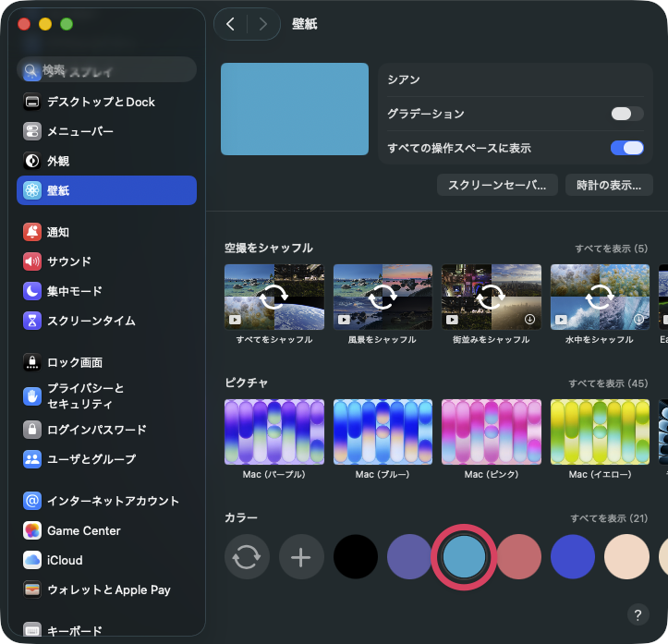
Task: Click the back navigation chevron
Action: tap(230, 24)
